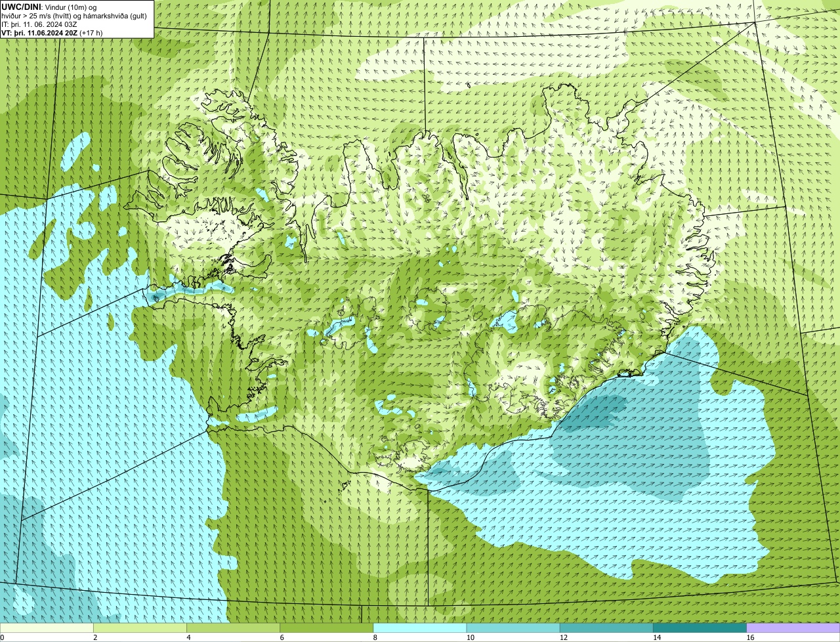Screen dimensions: 840x642
Task: Click the pale yellow 0–2 m/s legend swatch
Action: 47,628
